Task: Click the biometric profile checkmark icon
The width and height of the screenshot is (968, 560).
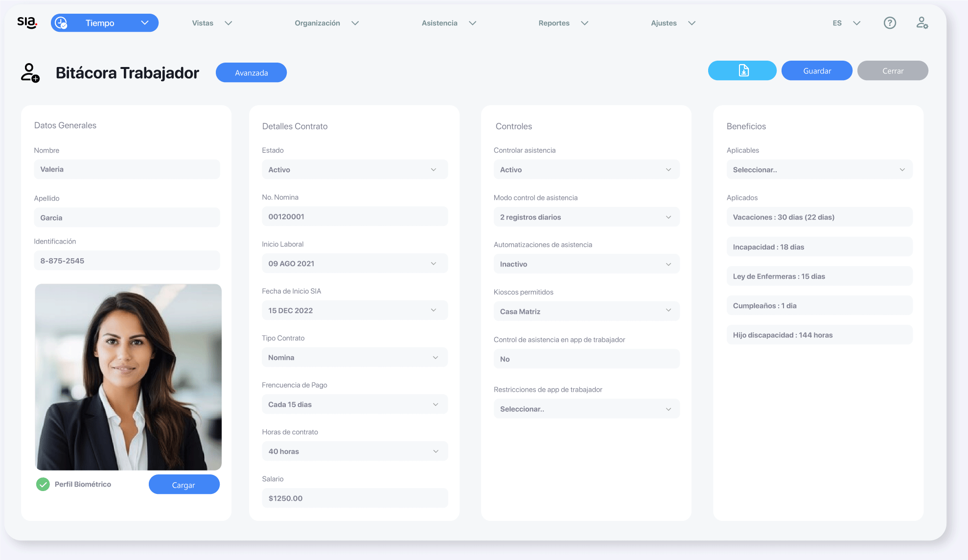Action: [42, 484]
